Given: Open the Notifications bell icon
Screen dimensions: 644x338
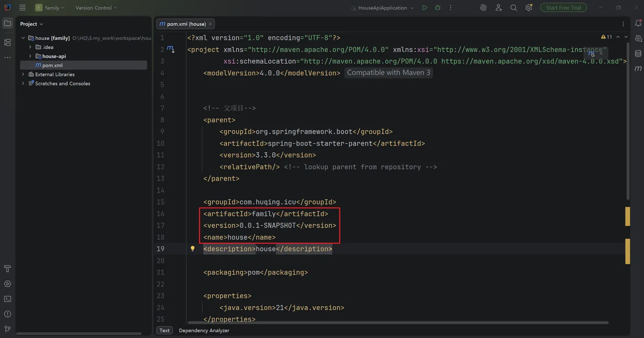Looking at the screenshot, I should (x=638, y=23).
